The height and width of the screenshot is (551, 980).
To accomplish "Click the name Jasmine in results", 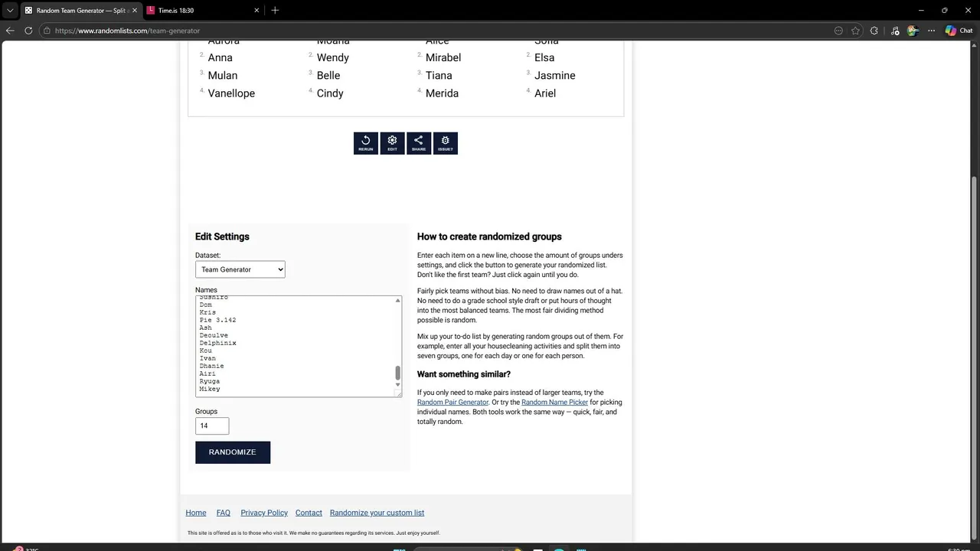I will click(555, 75).
